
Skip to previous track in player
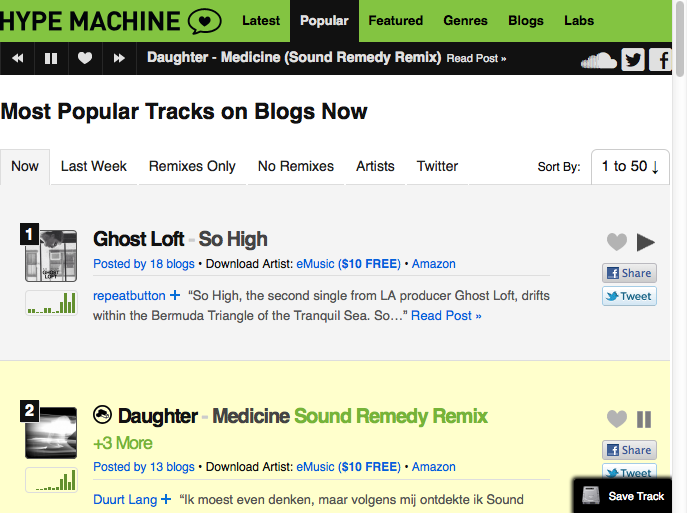coord(18,58)
